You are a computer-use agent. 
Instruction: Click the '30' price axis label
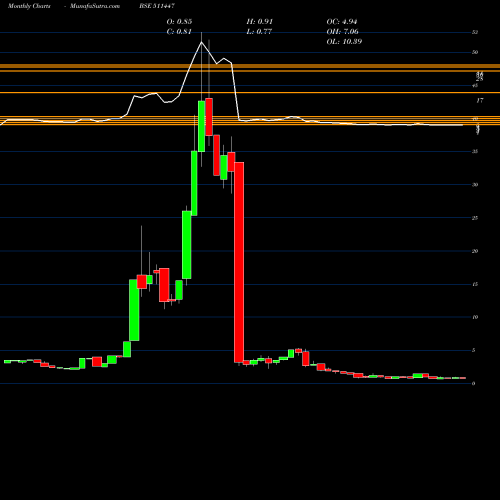click(x=475, y=185)
